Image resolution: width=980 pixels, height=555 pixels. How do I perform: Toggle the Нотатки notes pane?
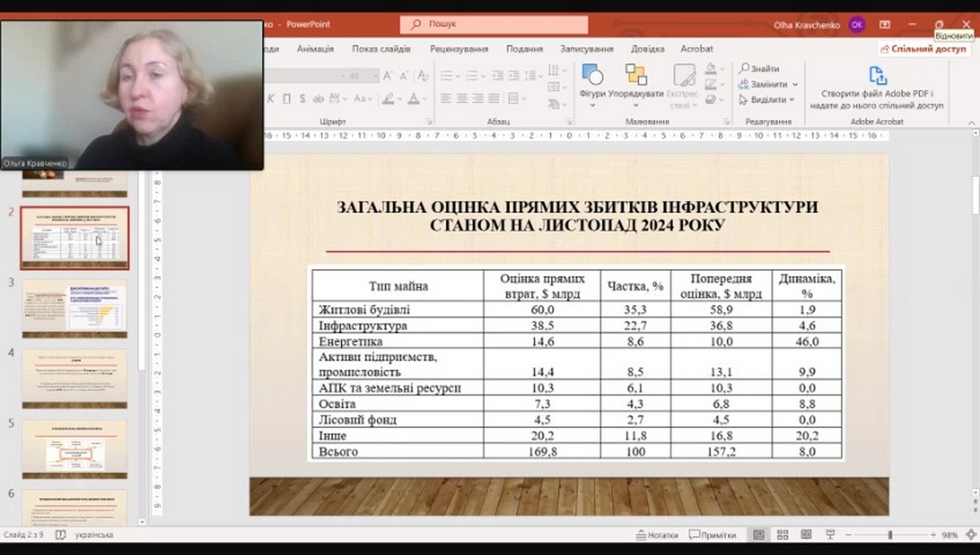click(657, 535)
